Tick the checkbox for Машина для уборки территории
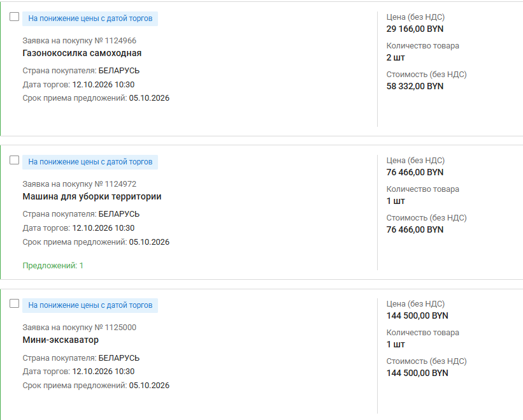The width and height of the screenshot is (523, 420). (15, 160)
